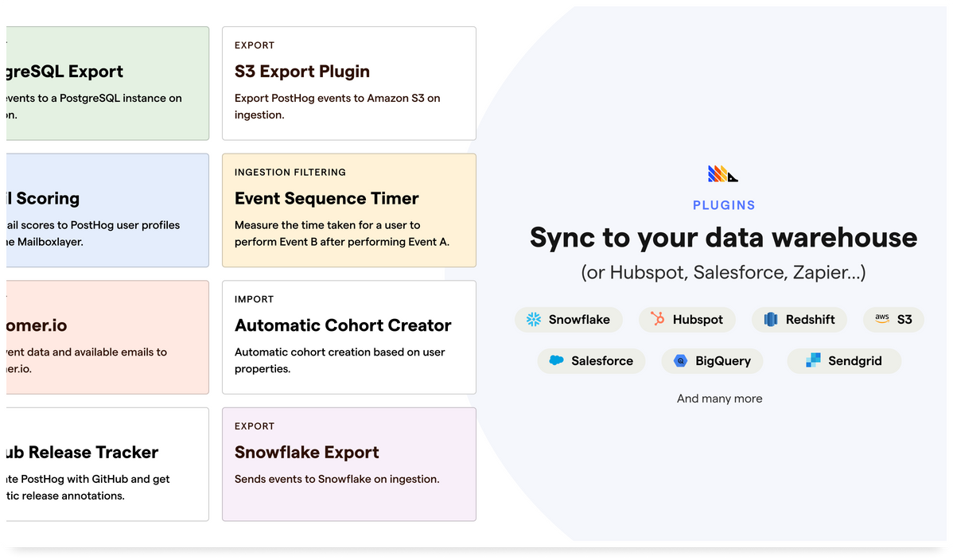Select the Snowflake integration pill
953x560 pixels.
point(569,320)
